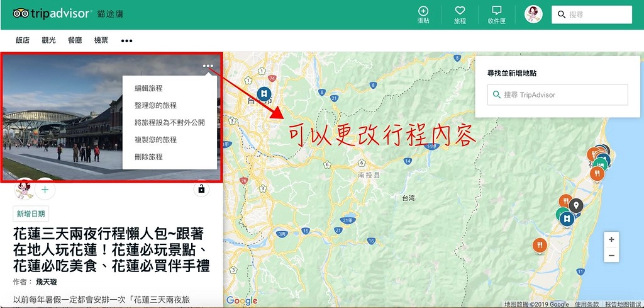Zoom in the map with plus button
This screenshot has height=308, width=644.
pyautogui.click(x=611, y=239)
